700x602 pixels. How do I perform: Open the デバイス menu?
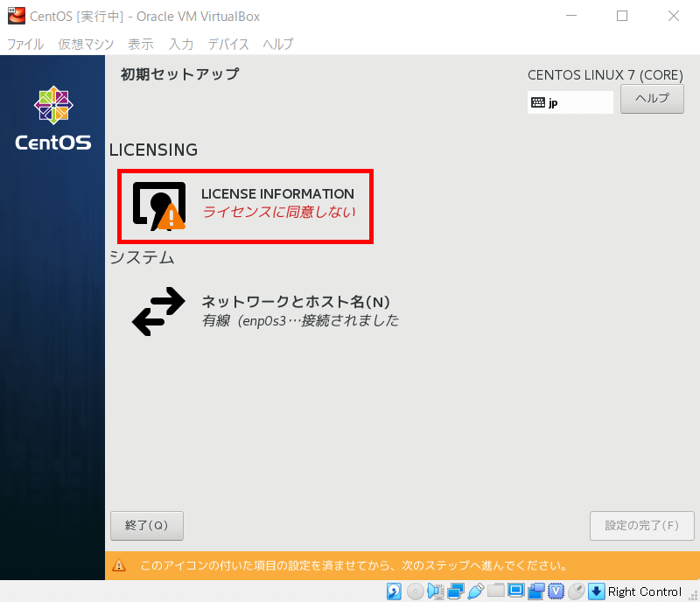(x=228, y=45)
